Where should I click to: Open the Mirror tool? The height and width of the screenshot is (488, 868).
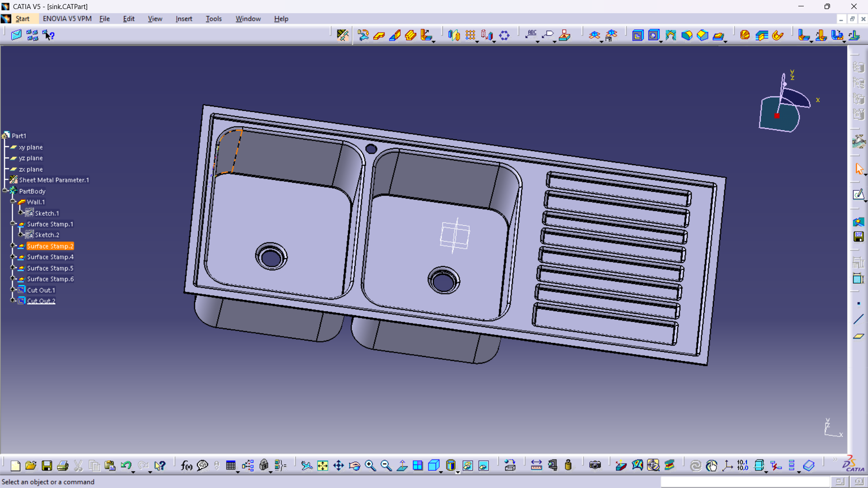click(454, 35)
